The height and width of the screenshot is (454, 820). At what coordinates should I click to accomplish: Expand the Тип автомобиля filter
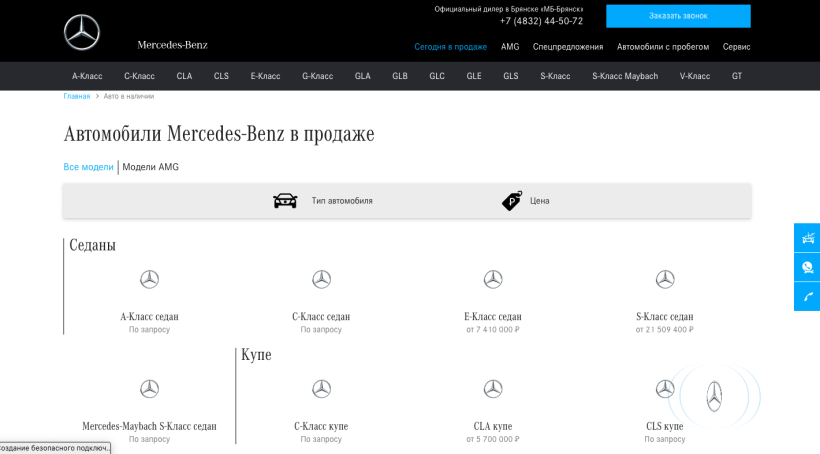323,201
